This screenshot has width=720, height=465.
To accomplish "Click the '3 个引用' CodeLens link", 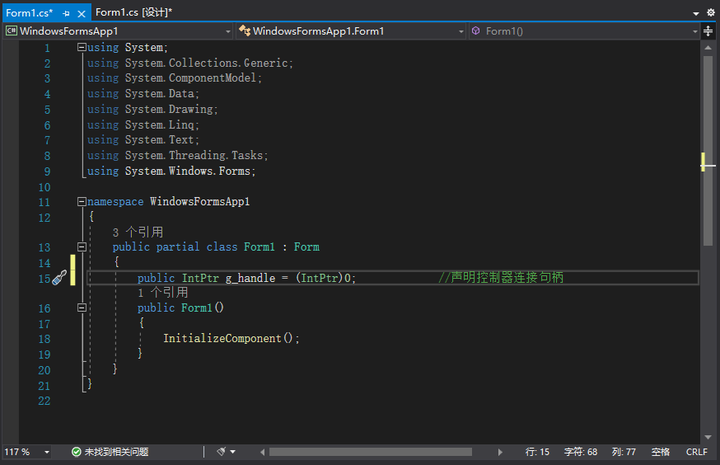I will pyautogui.click(x=138, y=232).
